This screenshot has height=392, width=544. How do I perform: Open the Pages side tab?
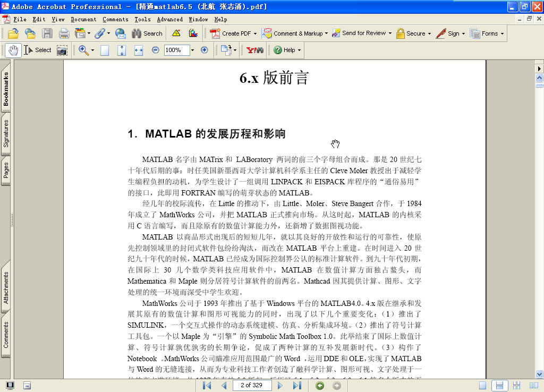pos(6,171)
